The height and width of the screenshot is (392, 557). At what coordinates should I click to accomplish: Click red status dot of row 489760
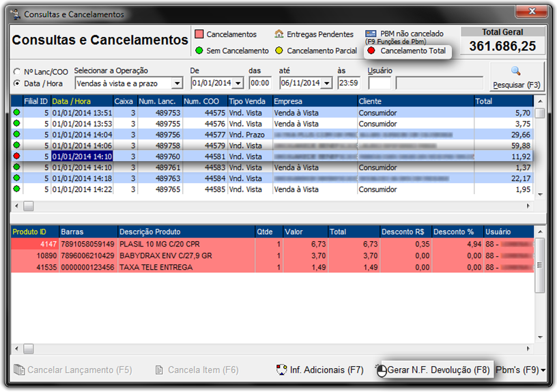point(16,156)
